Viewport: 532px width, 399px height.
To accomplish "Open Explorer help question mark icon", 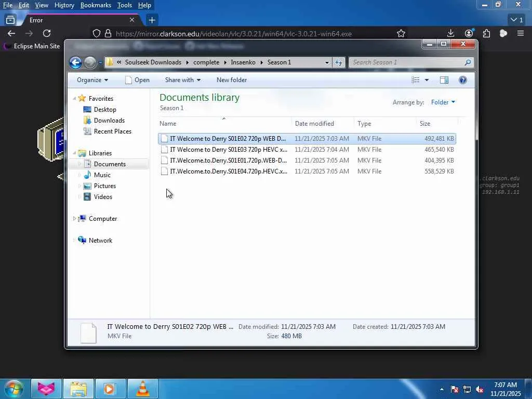I will coord(463,80).
